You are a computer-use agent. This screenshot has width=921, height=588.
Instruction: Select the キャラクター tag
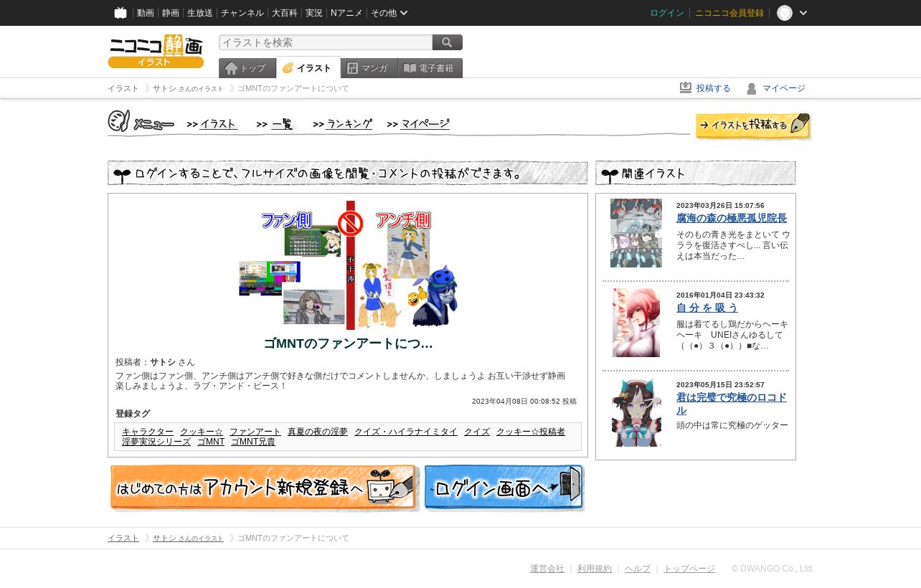click(148, 432)
